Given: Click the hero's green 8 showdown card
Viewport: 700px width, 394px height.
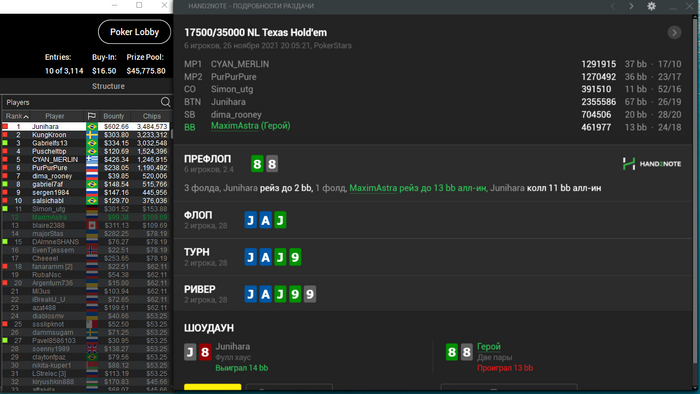Looking at the screenshot, I should pos(452,352).
